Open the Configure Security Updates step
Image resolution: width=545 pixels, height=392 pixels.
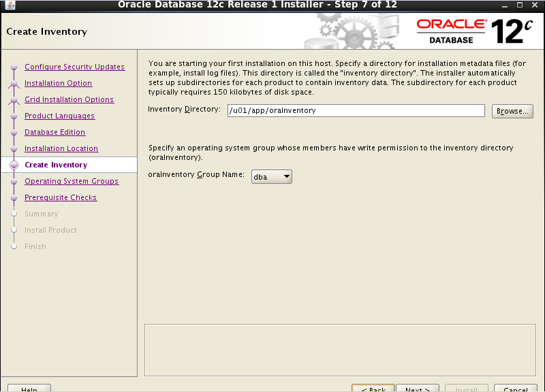coord(74,67)
